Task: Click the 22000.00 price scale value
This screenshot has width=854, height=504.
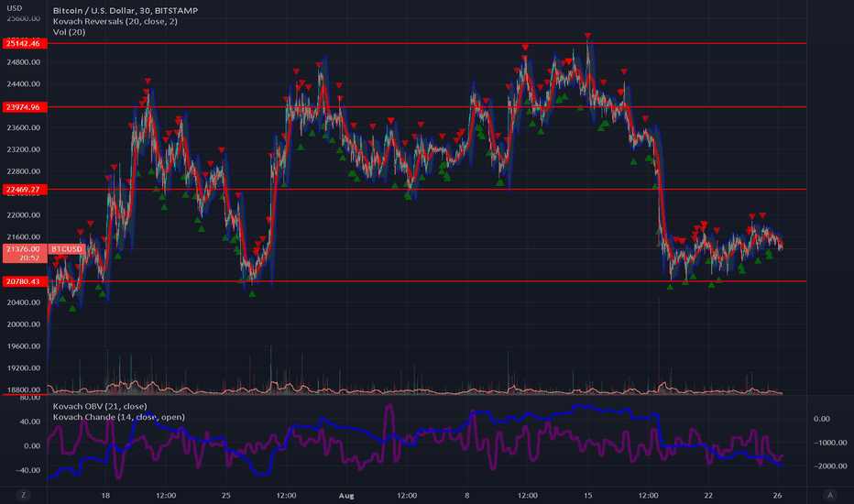Action: [x=24, y=215]
